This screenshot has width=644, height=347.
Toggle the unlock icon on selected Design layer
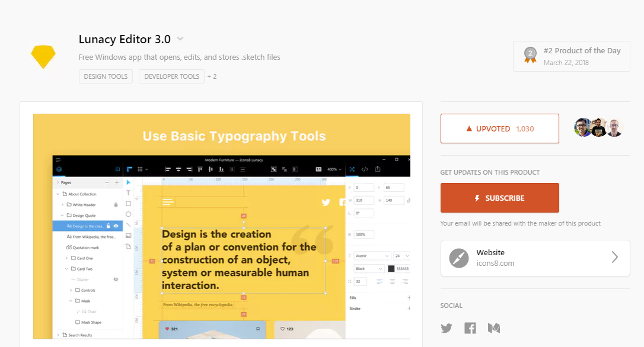pyautogui.click(x=109, y=226)
